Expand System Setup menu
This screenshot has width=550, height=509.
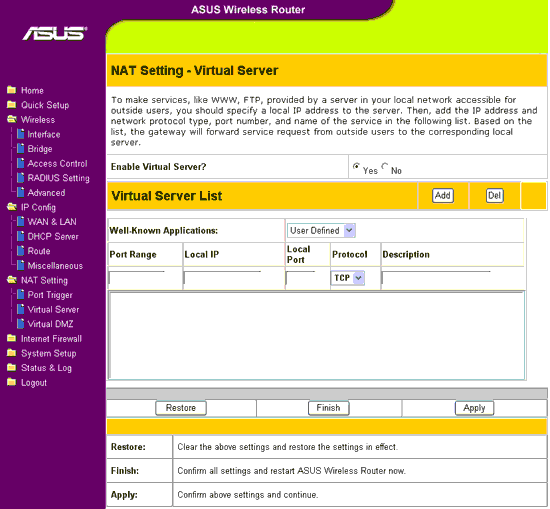[x=48, y=354]
